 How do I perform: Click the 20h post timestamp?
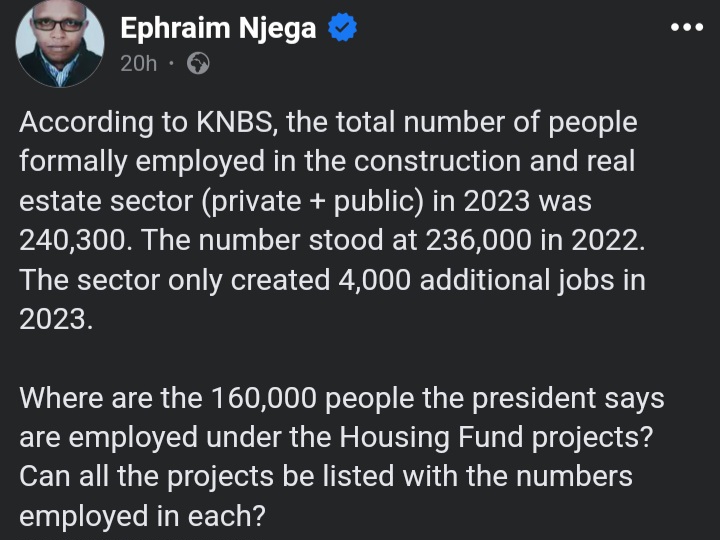click(138, 63)
